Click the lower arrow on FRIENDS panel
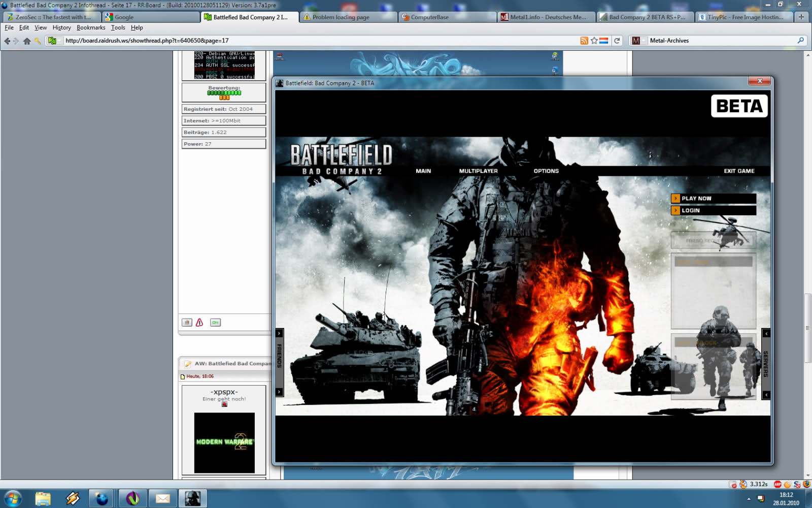The width and height of the screenshot is (812, 508). tap(279, 392)
